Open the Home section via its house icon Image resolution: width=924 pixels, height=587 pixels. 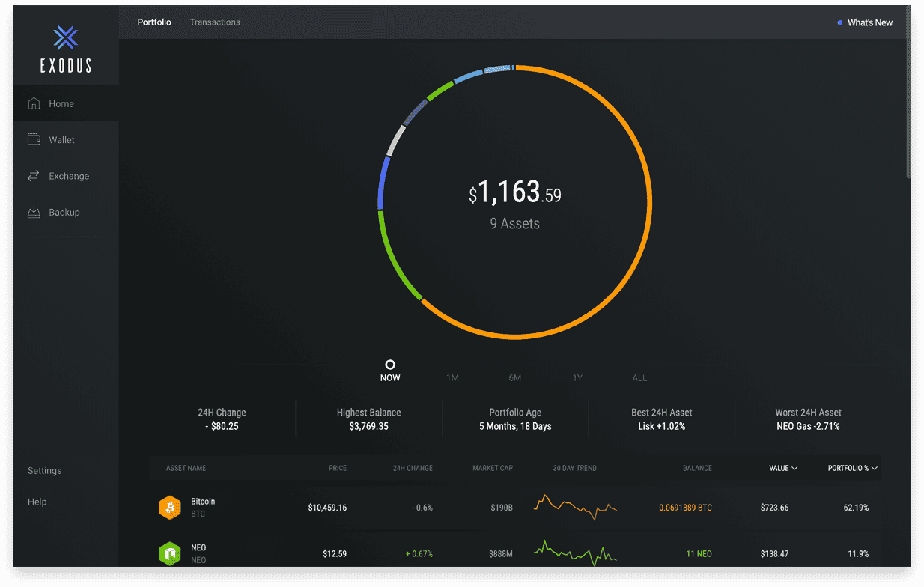pos(34,103)
